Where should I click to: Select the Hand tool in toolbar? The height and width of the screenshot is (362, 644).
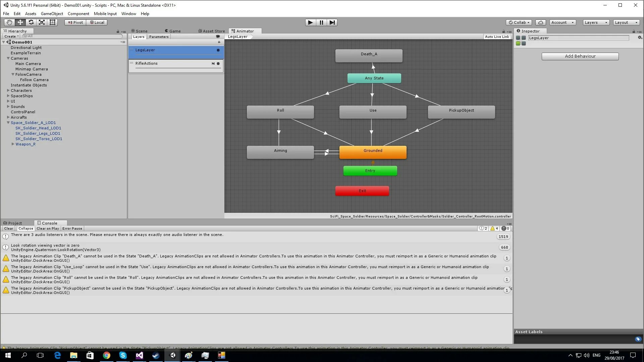coord(9,22)
